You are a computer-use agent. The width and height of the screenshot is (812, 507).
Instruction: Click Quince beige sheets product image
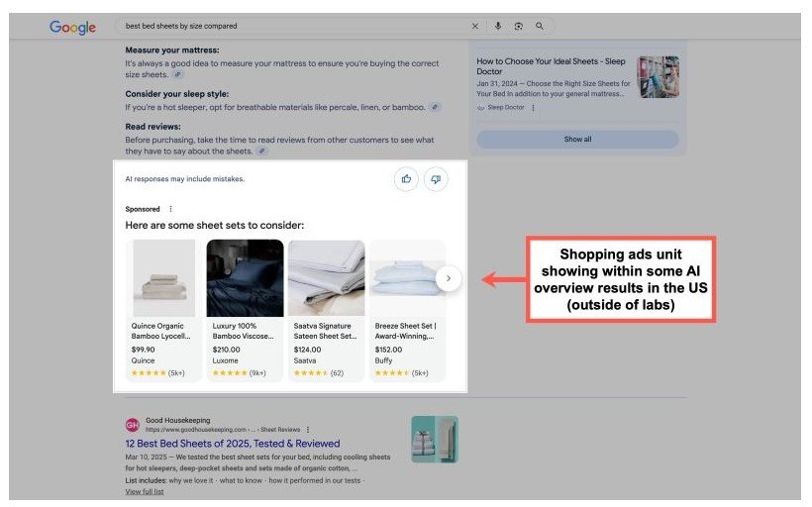click(163, 278)
